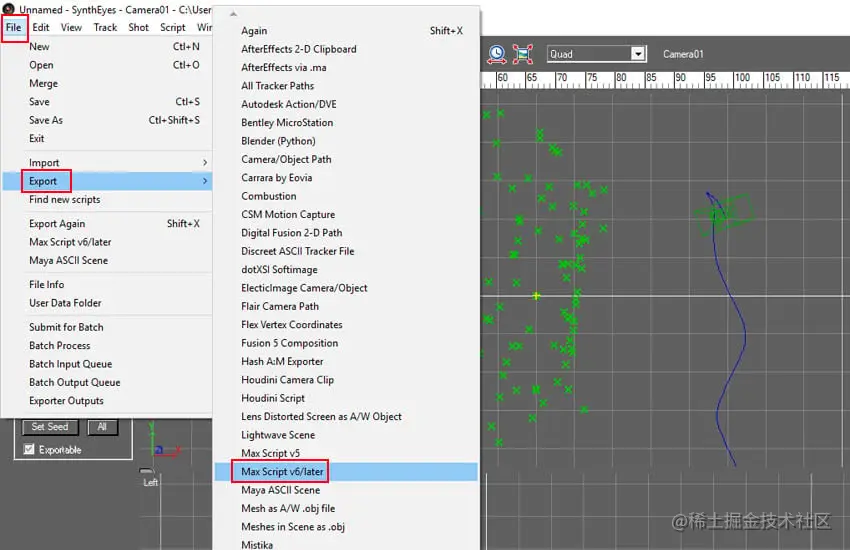Screen dimensions: 850x550
Task: Open the Track menu
Action: 105,27
